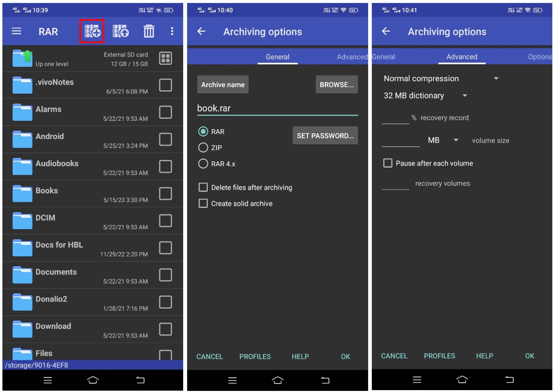Focus the book.rar archive name field

277,108
